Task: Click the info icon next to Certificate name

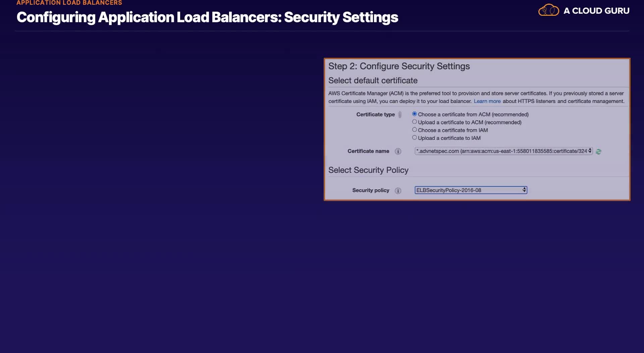Action: point(398,151)
